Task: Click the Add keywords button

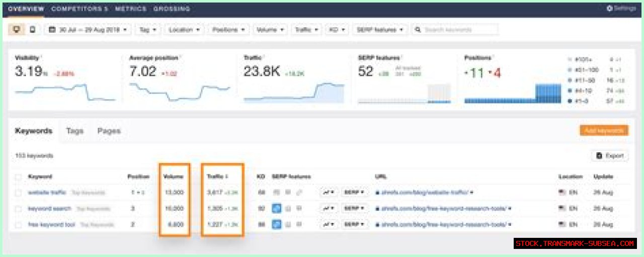Action: click(604, 131)
